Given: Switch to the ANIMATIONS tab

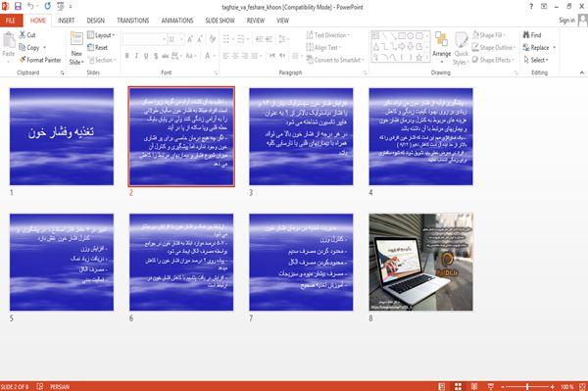Looking at the screenshot, I should pyautogui.click(x=177, y=21).
